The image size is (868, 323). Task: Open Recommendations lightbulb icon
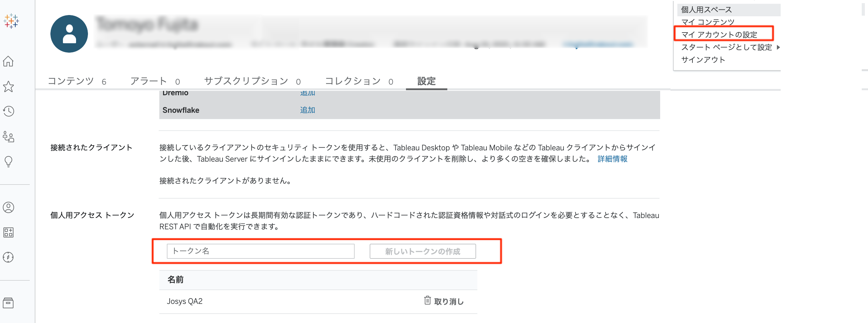click(8, 162)
